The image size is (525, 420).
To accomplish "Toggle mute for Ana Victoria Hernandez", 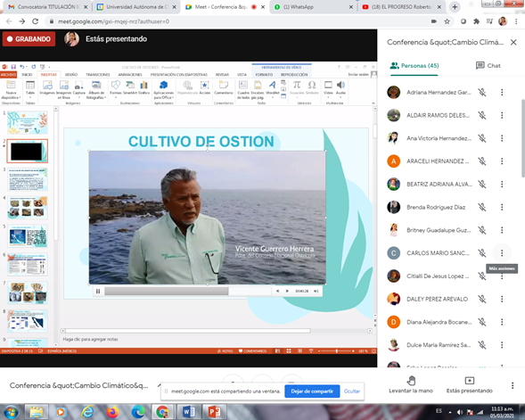I will [x=482, y=138].
